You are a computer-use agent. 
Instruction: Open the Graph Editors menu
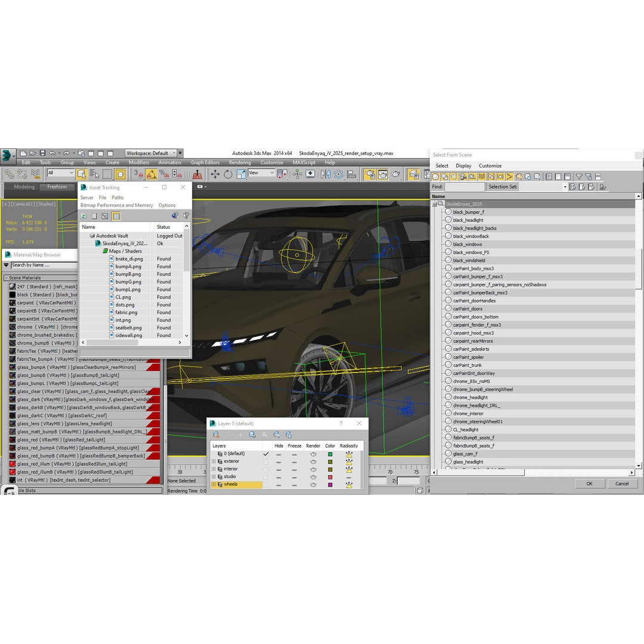point(205,163)
